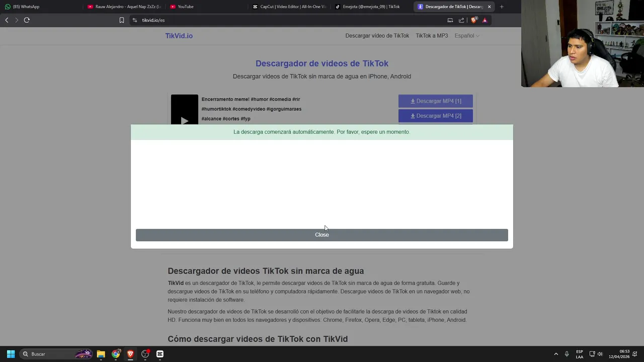644x362 pixels.
Task: Open Google Chrome from taskbar
Action: [x=116, y=354]
